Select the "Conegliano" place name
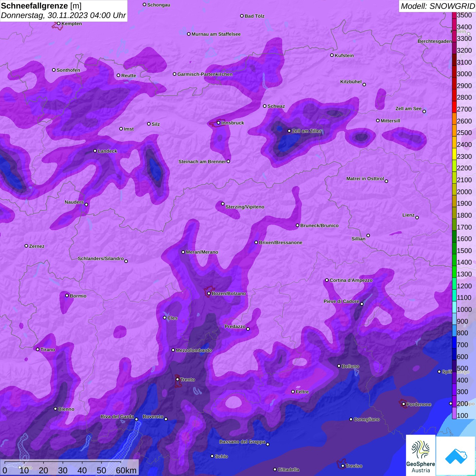The image size is (476, 476). coord(367,419)
